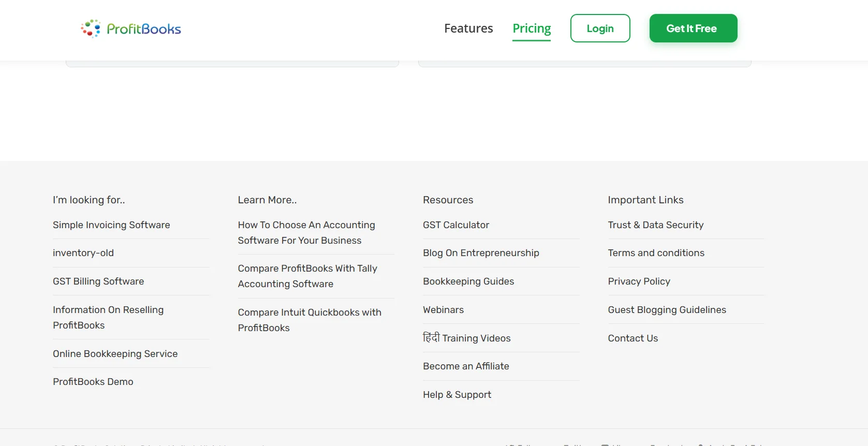Go to the Pricing page tab

(532, 28)
